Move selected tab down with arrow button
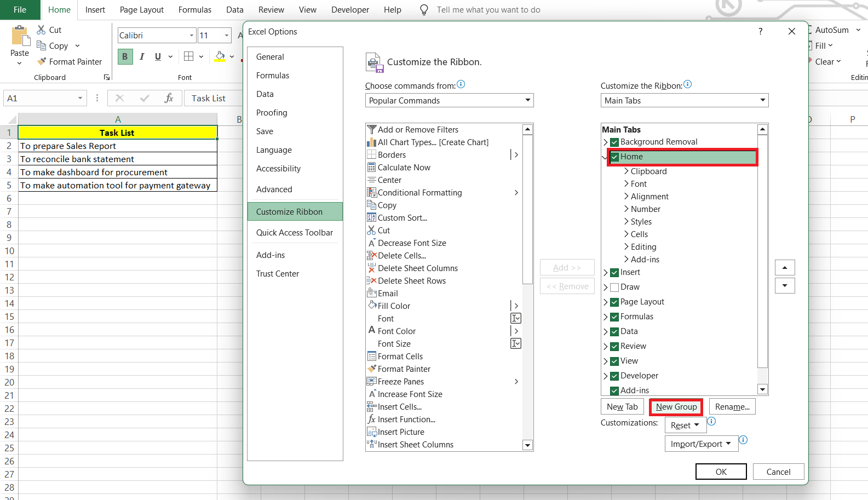868x500 pixels. pos(785,286)
